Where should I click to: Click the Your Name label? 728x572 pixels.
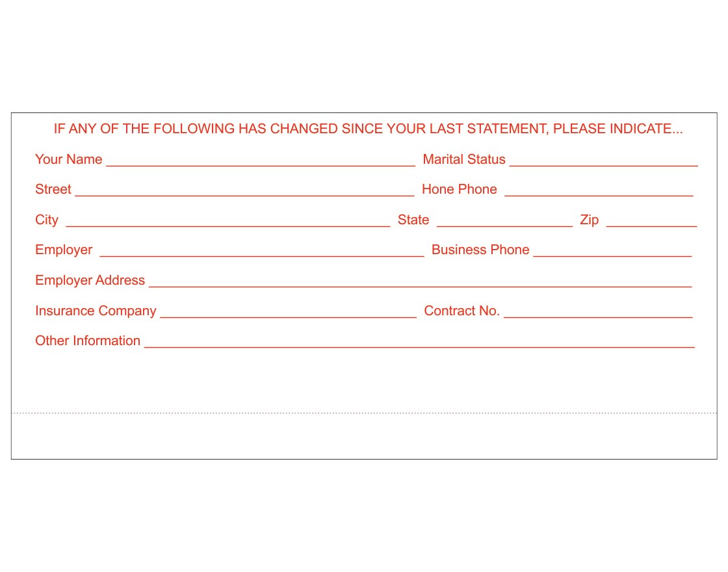tap(69, 159)
